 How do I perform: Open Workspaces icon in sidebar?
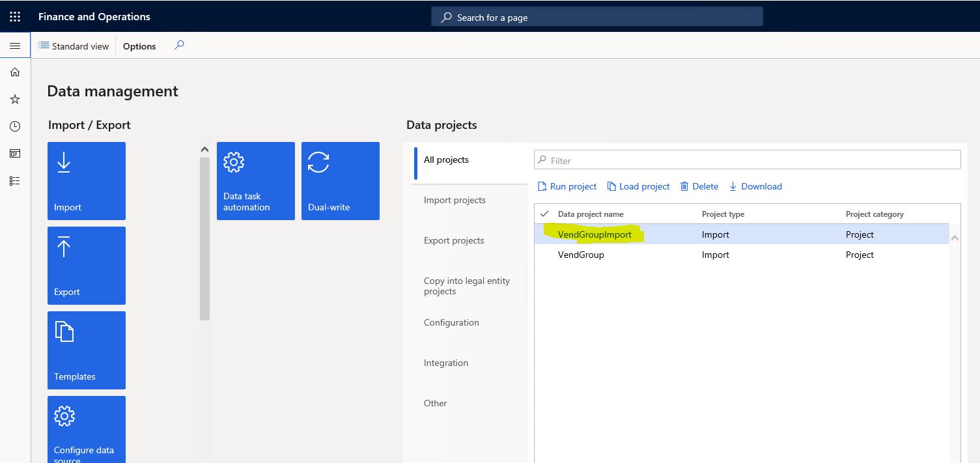click(x=15, y=154)
